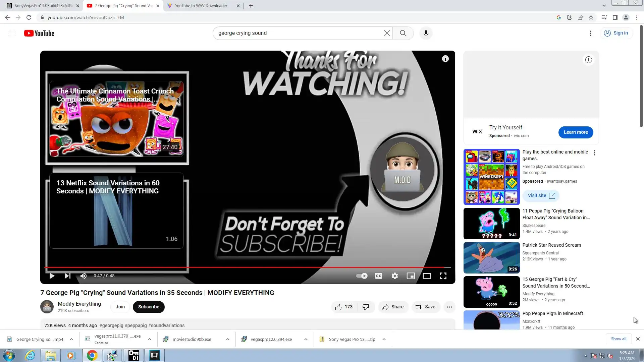Expand George Crying Sound mp4 download options
Image resolution: width=644 pixels, height=362 pixels.
coord(71,339)
